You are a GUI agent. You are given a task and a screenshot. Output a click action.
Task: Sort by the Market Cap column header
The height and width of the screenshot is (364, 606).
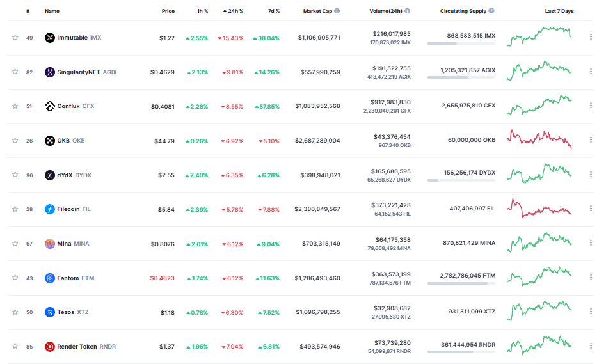pos(317,11)
